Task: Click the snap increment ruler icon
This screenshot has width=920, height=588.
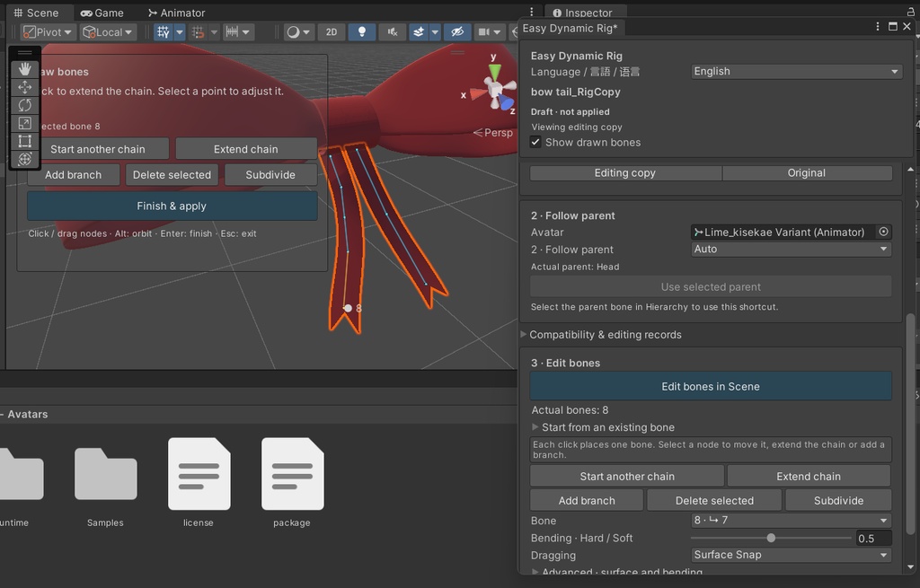Action: (233, 32)
